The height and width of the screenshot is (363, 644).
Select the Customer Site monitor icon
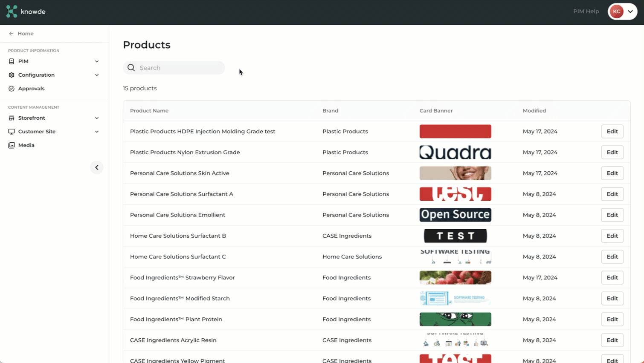coord(11,132)
